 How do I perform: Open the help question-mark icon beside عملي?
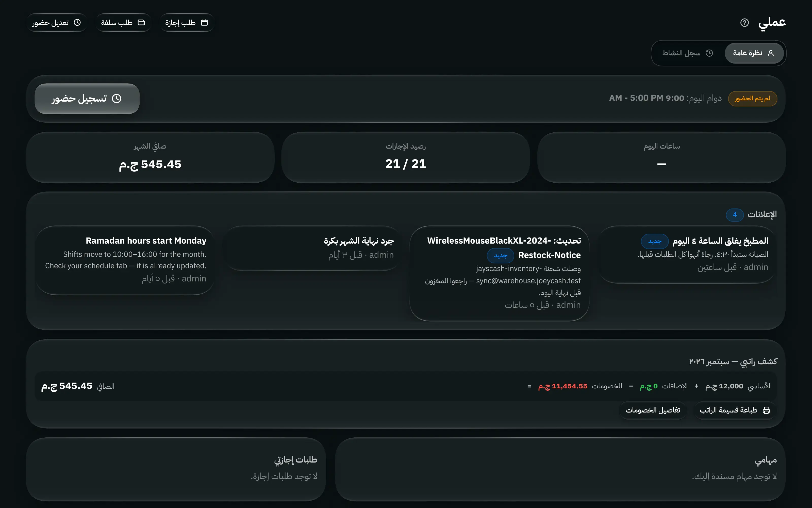pos(744,23)
